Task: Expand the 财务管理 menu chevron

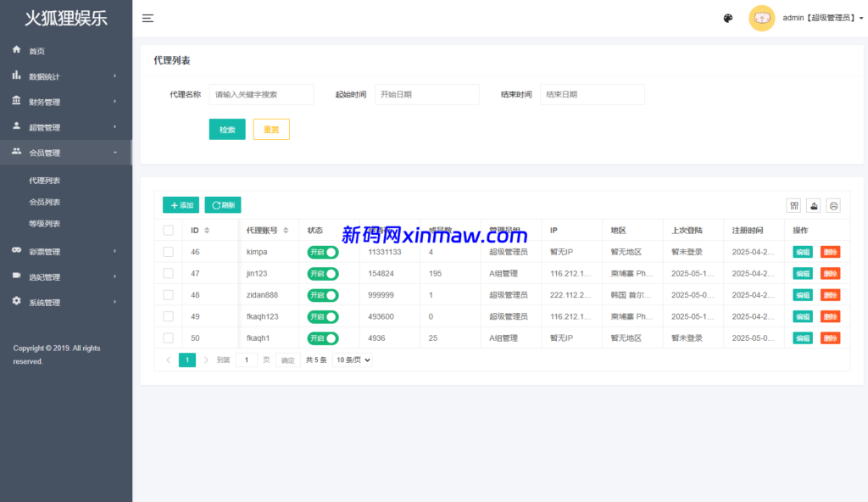Action: (x=115, y=102)
